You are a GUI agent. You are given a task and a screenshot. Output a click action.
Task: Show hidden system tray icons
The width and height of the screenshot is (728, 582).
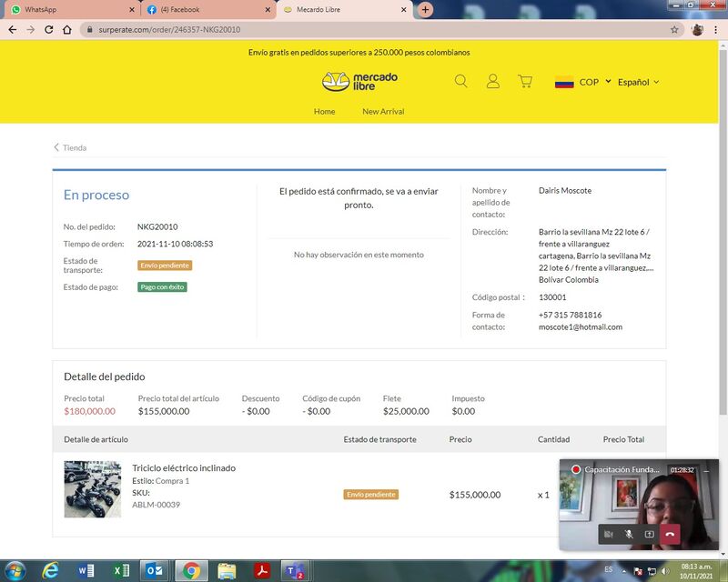pyautogui.click(x=624, y=571)
